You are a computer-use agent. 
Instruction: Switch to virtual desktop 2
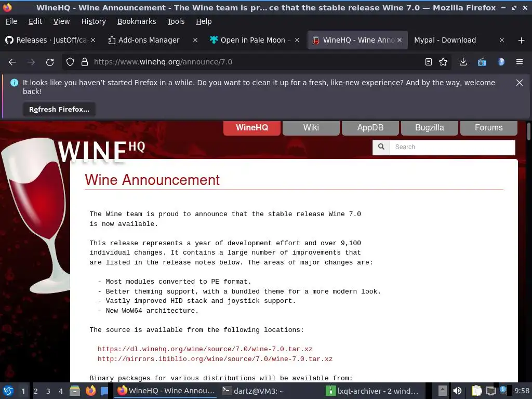(x=36, y=391)
